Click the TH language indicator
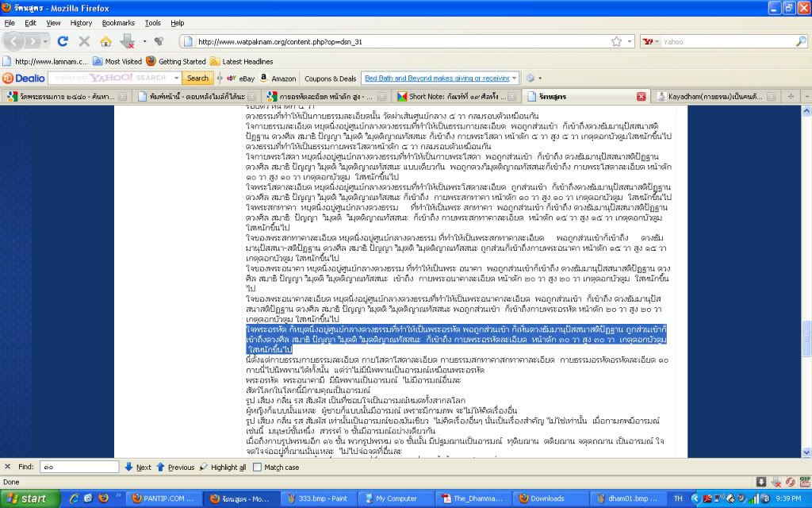 click(x=678, y=498)
